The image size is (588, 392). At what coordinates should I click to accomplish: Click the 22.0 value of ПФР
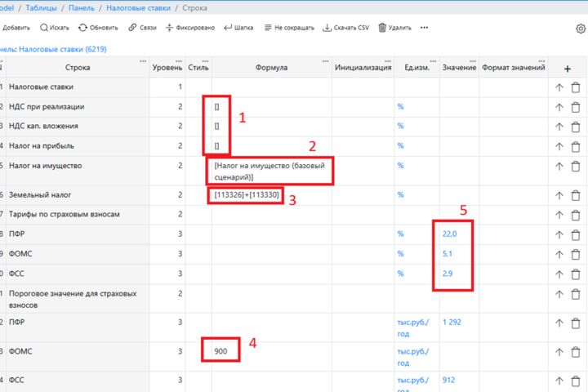tap(449, 234)
